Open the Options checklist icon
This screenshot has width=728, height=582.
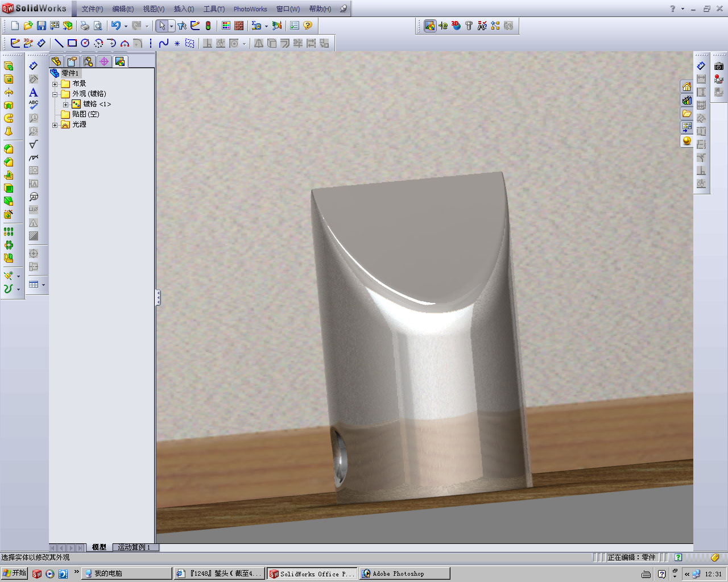295,26
